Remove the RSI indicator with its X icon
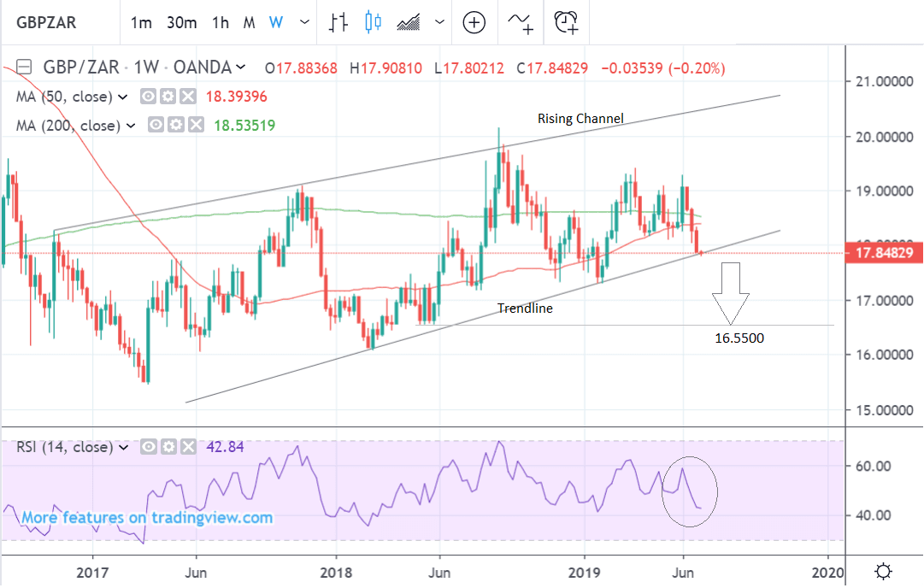The image size is (924, 588). click(189, 447)
